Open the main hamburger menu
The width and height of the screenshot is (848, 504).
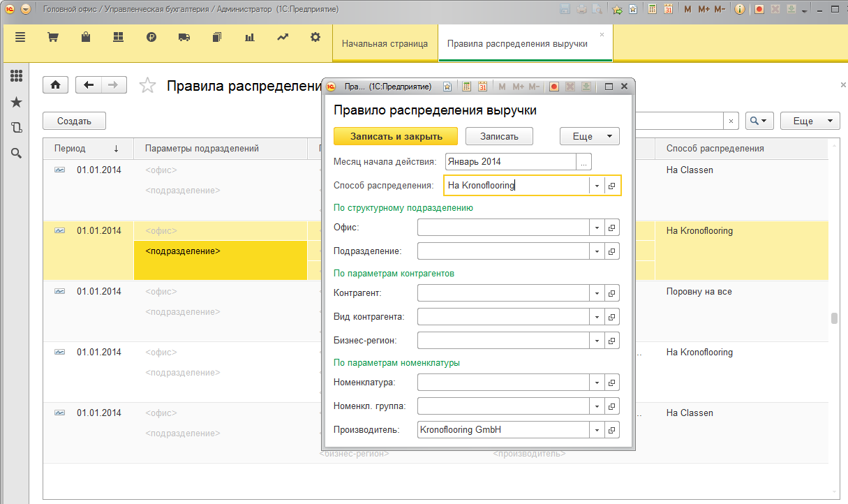(20, 38)
